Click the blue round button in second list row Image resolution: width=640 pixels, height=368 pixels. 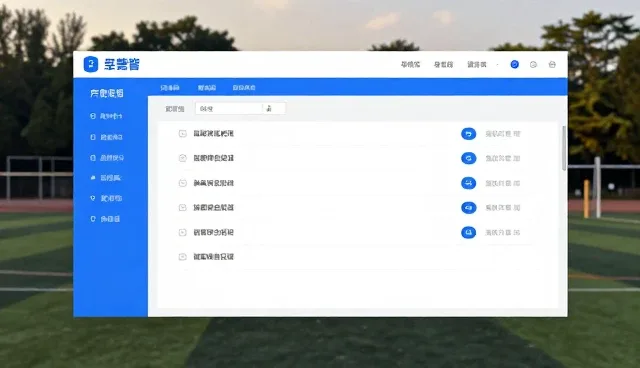click(x=469, y=158)
